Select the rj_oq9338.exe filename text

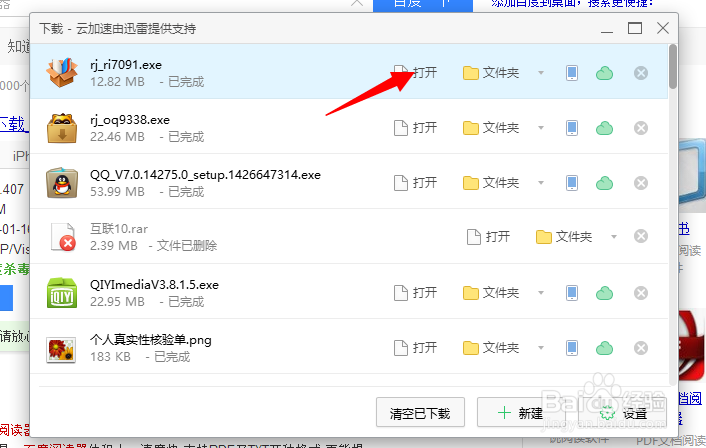[130, 120]
